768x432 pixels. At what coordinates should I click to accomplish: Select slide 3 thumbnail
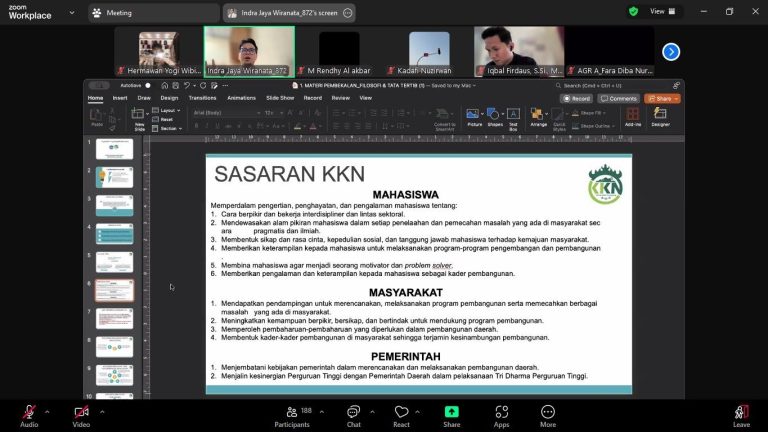114,206
